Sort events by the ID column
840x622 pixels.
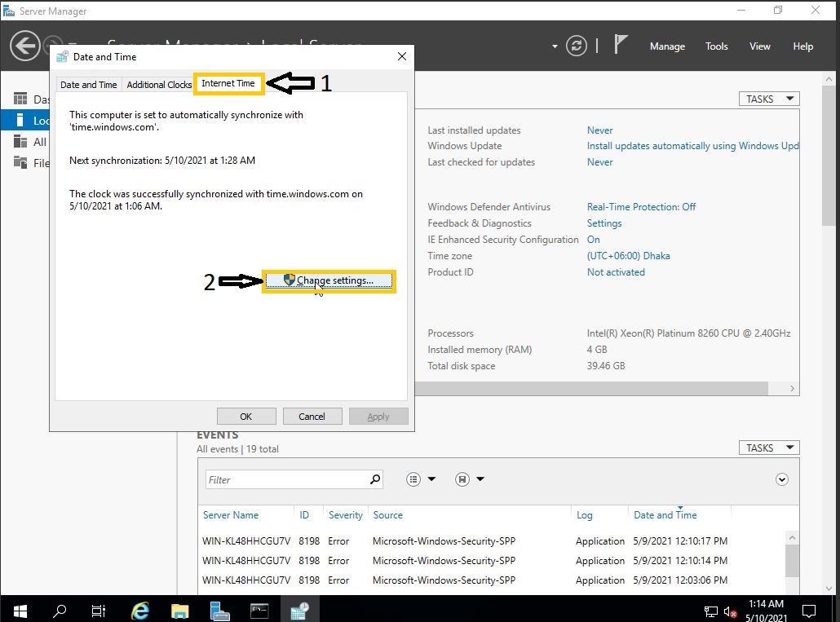click(303, 515)
